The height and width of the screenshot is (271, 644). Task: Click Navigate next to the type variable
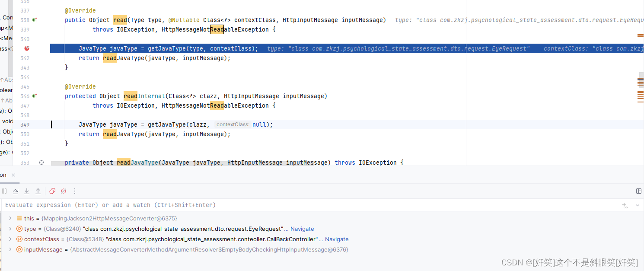[x=303, y=229]
